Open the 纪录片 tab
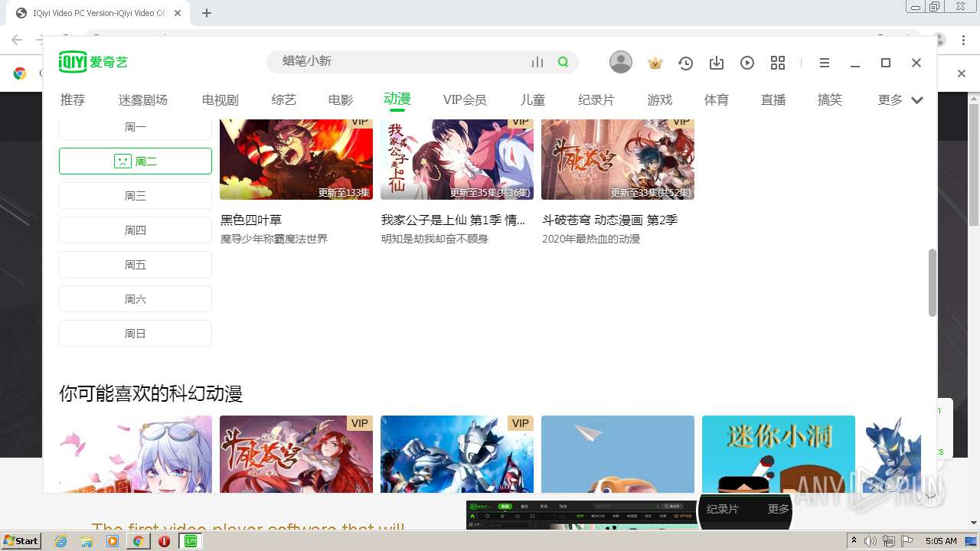The width and height of the screenshot is (980, 551). 596,100
